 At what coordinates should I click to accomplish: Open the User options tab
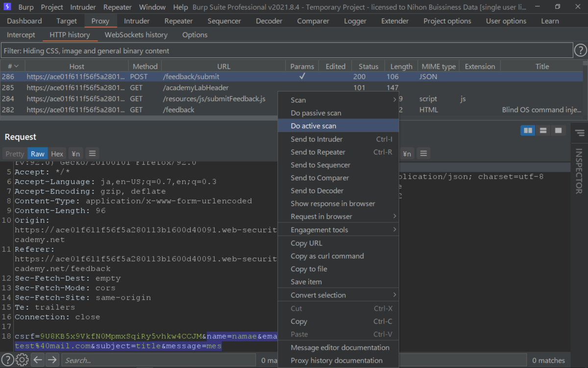pyautogui.click(x=506, y=21)
